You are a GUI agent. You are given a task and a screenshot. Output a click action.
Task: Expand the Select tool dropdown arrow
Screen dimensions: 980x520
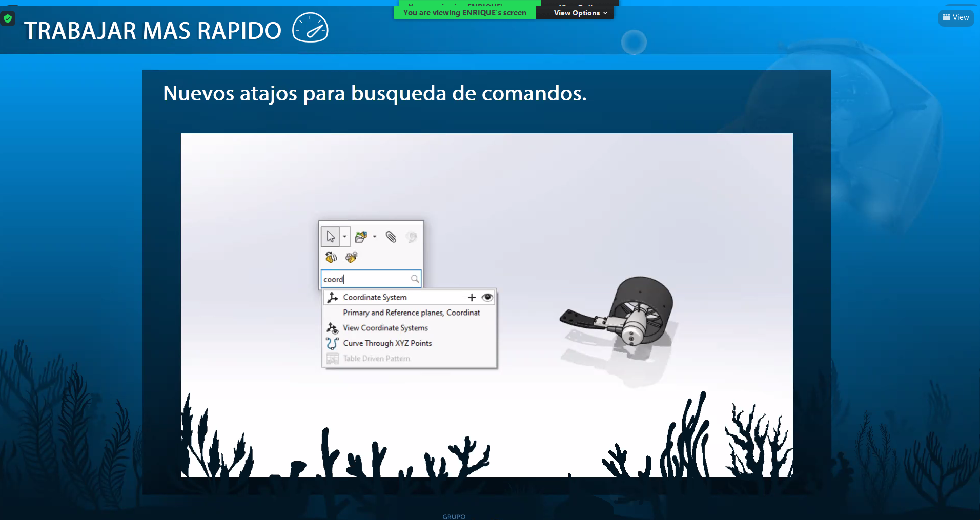point(345,237)
